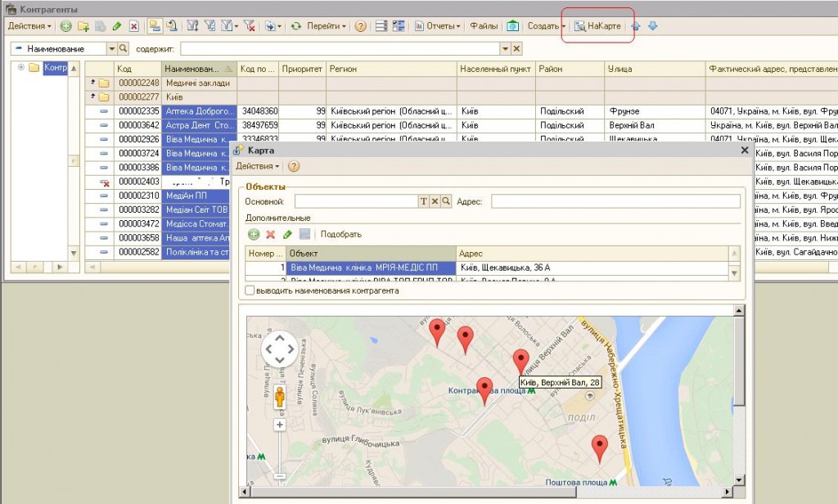
Task: Open Действия menu in Карта window
Action: 258,166
